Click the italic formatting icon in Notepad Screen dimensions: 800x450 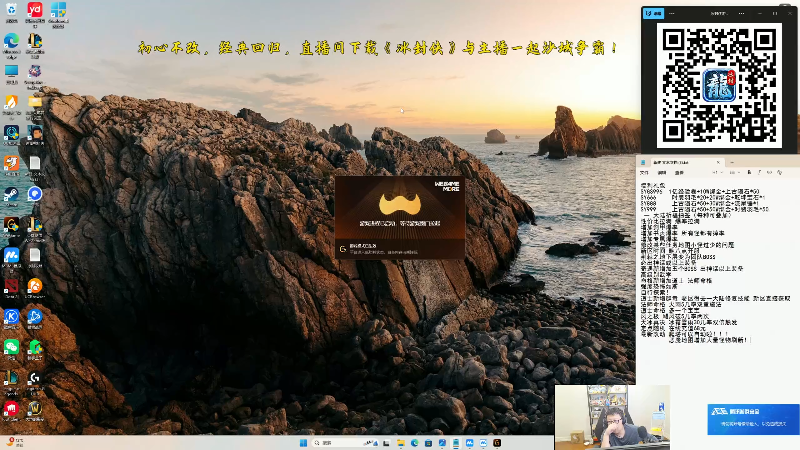click(759, 172)
